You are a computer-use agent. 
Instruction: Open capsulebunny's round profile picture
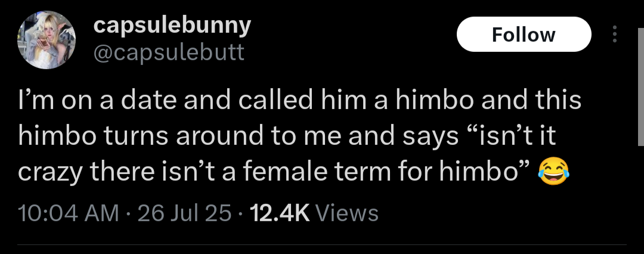47,40
